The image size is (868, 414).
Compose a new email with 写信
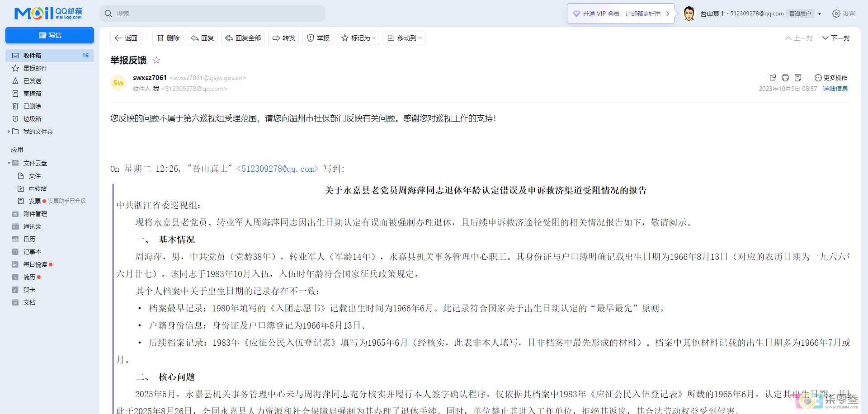(x=49, y=35)
